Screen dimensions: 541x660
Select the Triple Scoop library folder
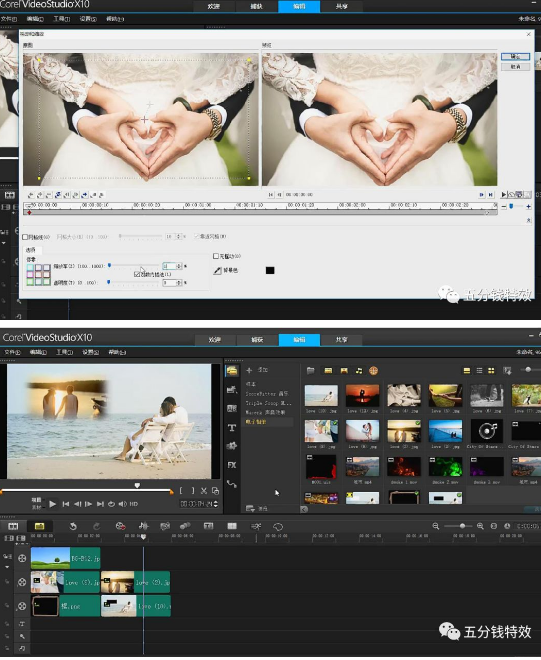pyautogui.click(x=268, y=403)
